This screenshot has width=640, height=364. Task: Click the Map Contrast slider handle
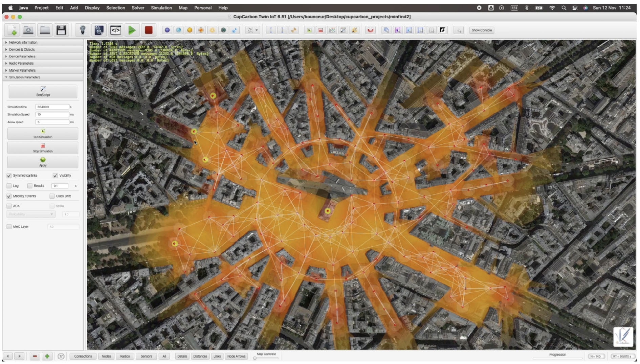pyautogui.click(x=255, y=358)
